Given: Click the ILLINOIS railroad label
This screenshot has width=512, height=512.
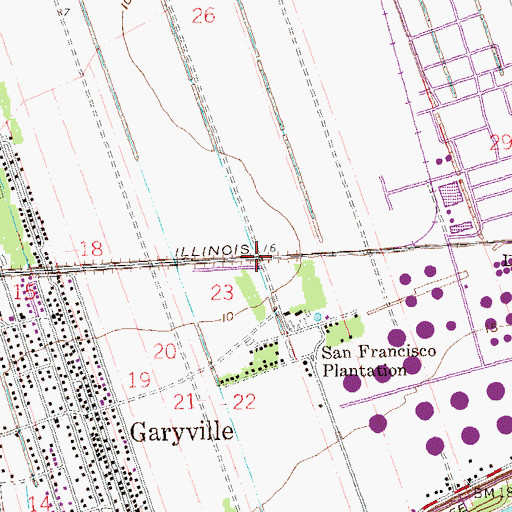Looking at the screenshot, I should (x=212, y=250).
